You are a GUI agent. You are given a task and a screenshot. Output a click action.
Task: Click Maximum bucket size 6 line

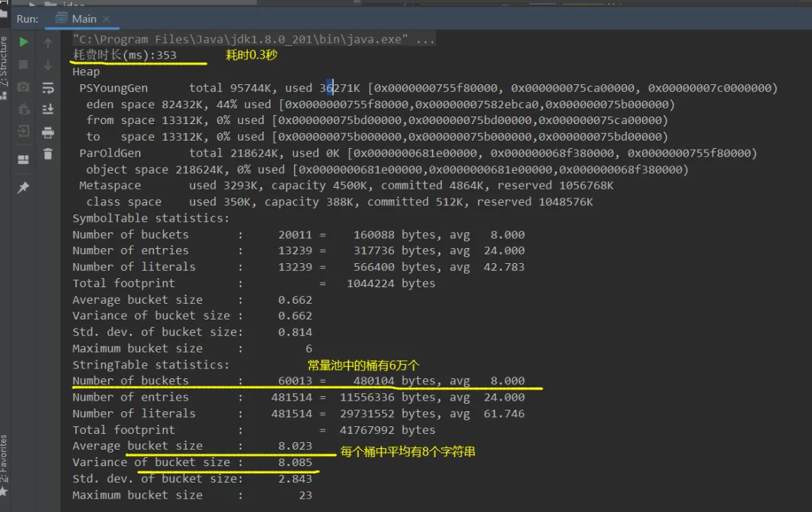tap(192, 348)
